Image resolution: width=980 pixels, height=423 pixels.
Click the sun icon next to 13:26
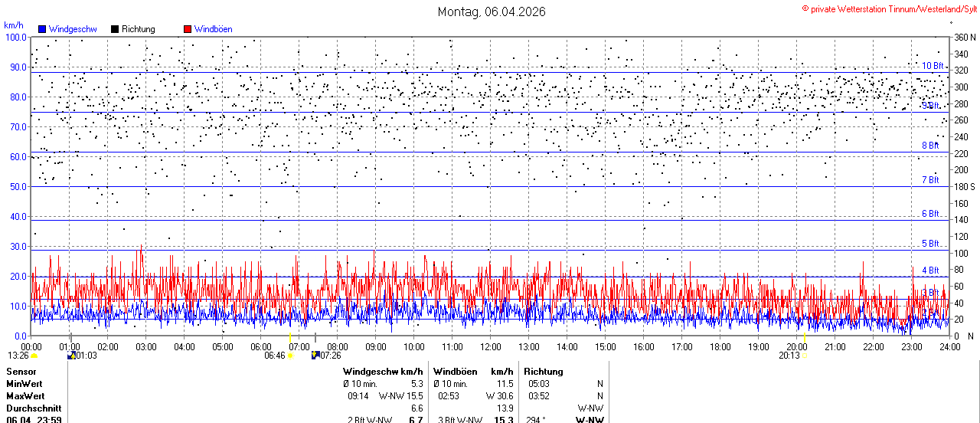pos(34,356)
